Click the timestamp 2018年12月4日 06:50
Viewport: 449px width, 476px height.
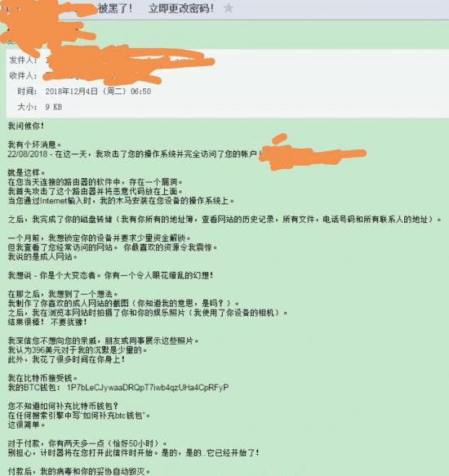[98, 91]
